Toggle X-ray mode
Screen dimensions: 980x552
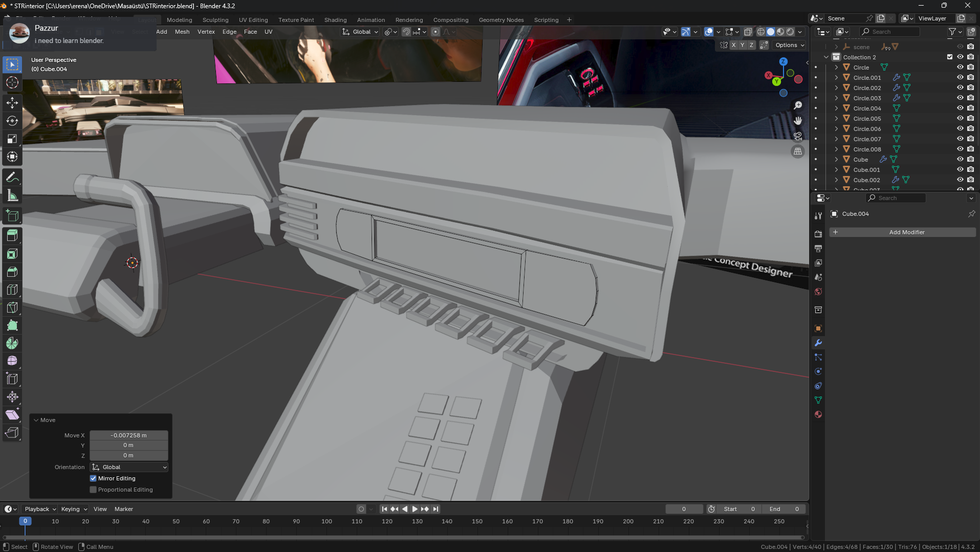pyautogui.click(x=748, y=32)
